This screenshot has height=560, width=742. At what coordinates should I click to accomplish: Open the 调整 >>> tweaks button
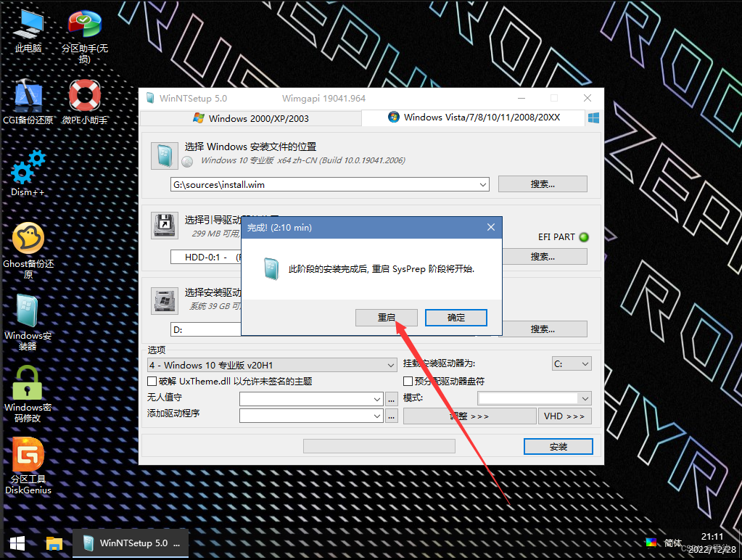tap(469, 416)
